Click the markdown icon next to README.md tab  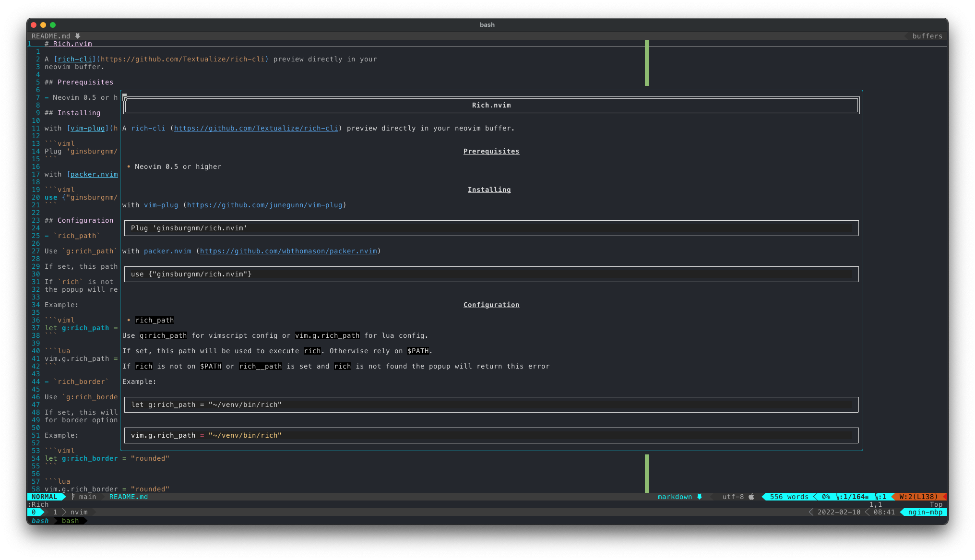[78, 36]
